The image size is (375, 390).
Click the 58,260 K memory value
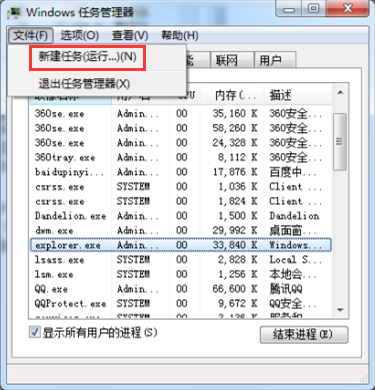click(x=235, y=128)
